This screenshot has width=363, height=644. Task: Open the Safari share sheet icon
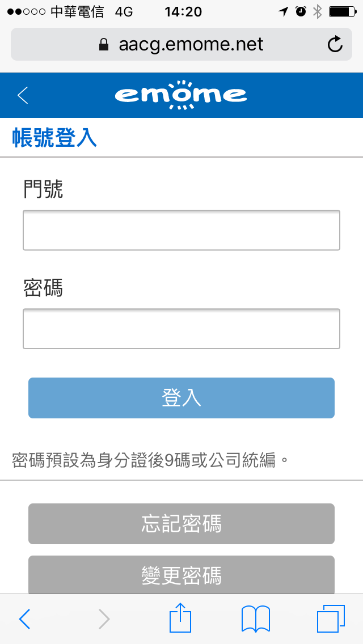point(180,617)
